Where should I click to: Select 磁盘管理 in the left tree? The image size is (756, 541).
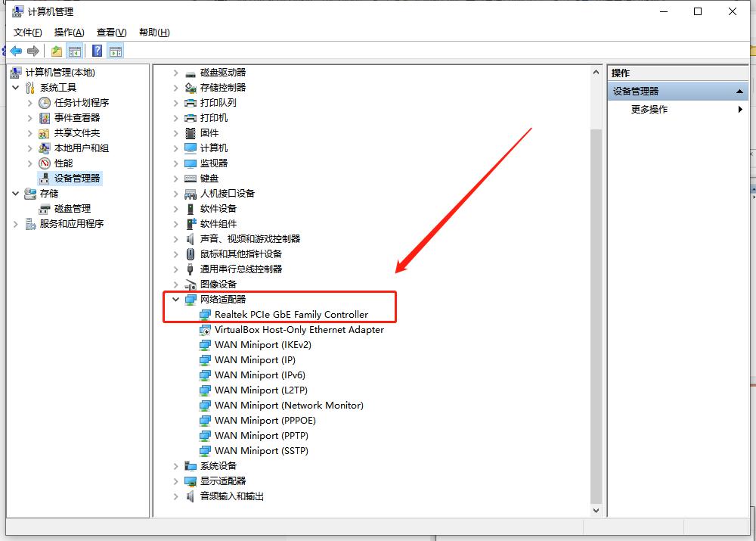point(73,209)
